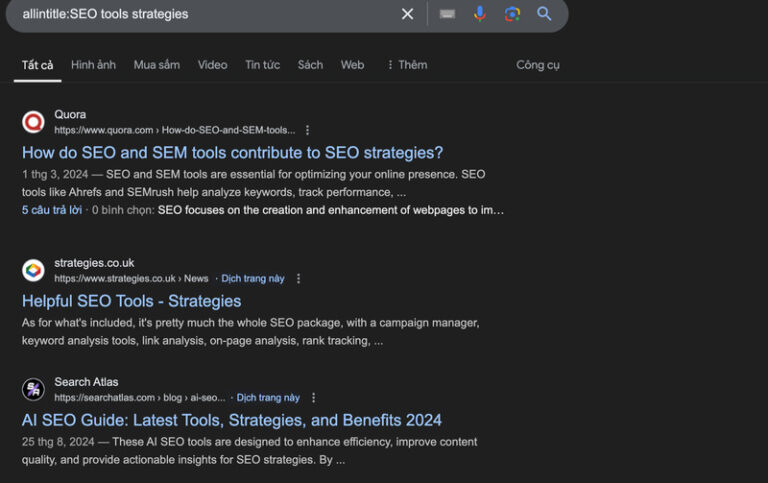
Task: Expand the Thêm more filters menu
Action: pos(406,65)
